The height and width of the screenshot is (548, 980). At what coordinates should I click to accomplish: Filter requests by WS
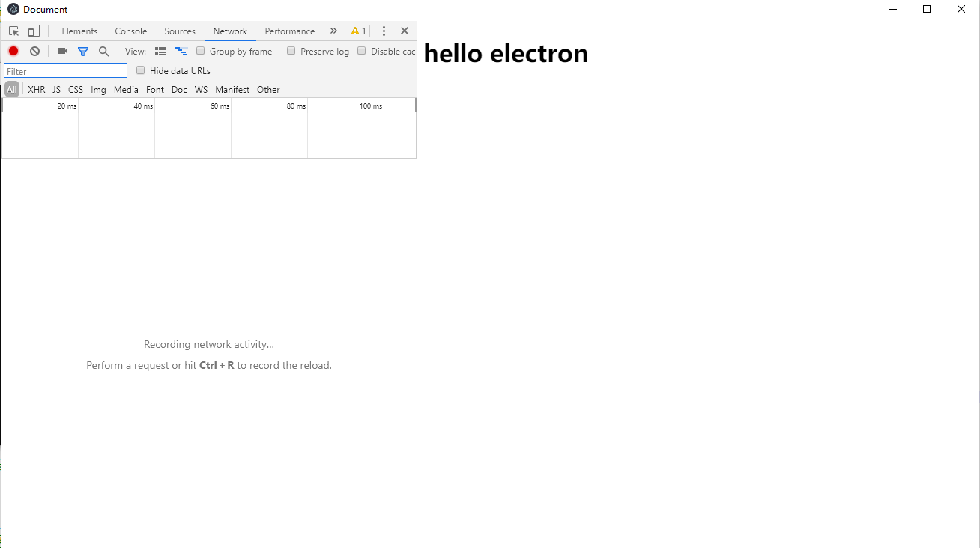tap(201, 90)
